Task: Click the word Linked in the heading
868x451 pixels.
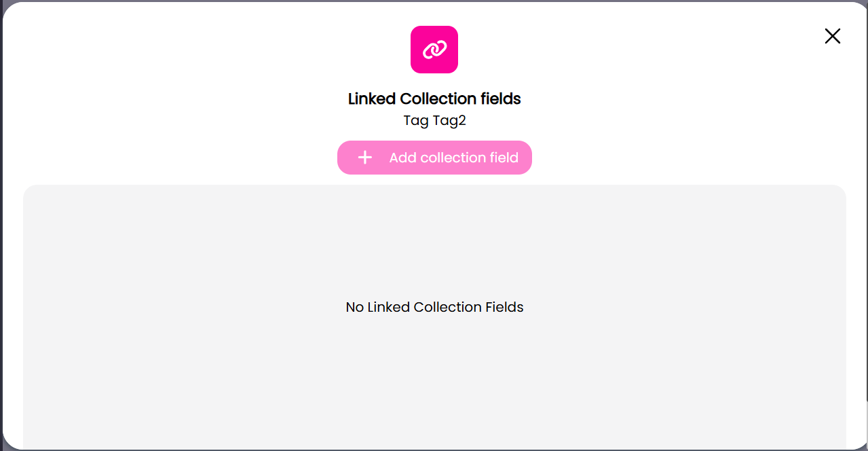Action: tap(372, 99)
